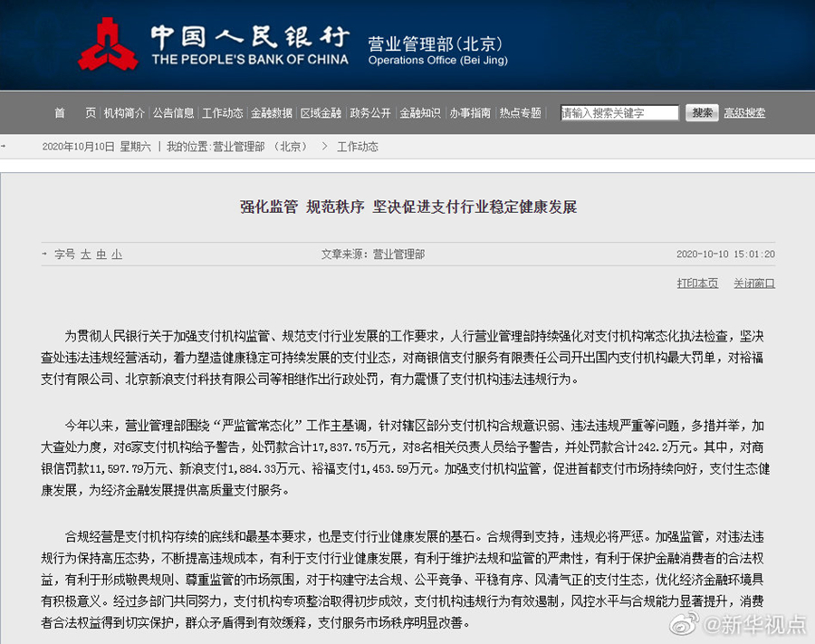815x644 pixels.
Task: Select 政务公开 in the top menu
Action: coord(369,113)
